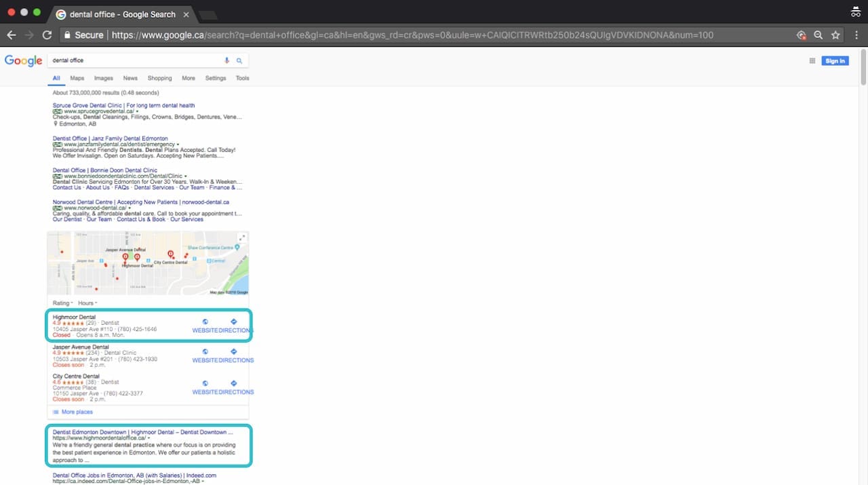Open Google apps grid icon
The width and height of the screenshot is (868, 485).
[812, 61]
